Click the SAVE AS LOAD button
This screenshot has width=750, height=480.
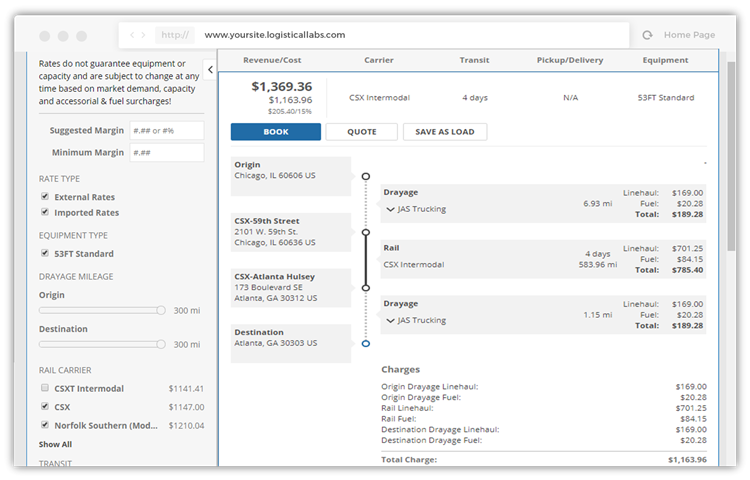(445, 132)
